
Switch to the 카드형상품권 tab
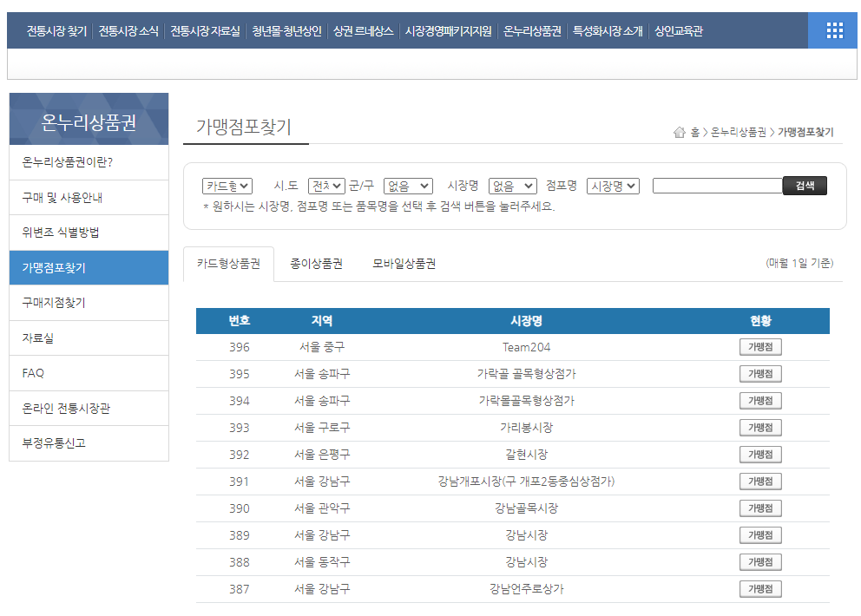[228, 264]
